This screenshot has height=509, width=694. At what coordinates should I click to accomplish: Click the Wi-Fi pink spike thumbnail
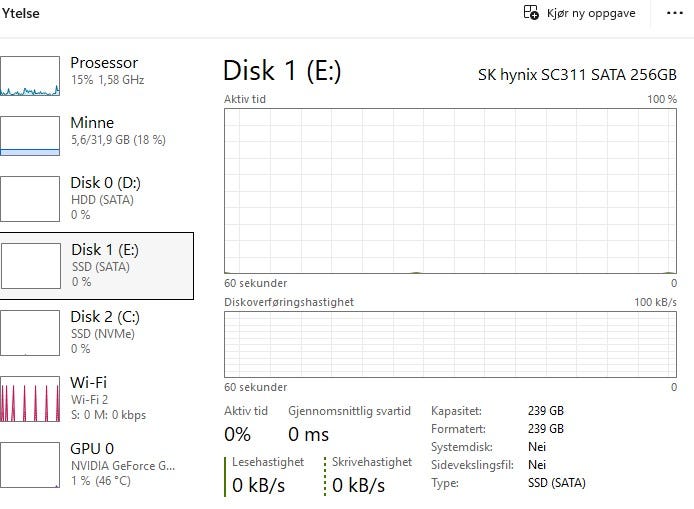tap(30, 399)
